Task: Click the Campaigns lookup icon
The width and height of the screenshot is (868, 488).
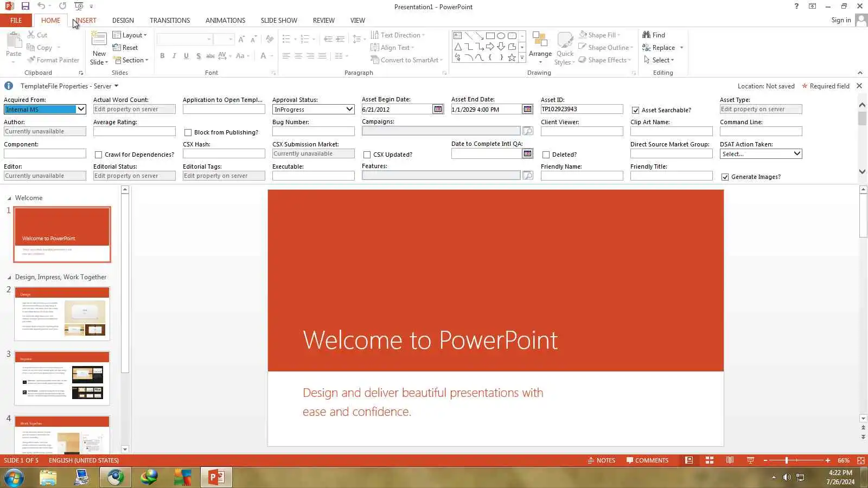Action: point(527,131)
